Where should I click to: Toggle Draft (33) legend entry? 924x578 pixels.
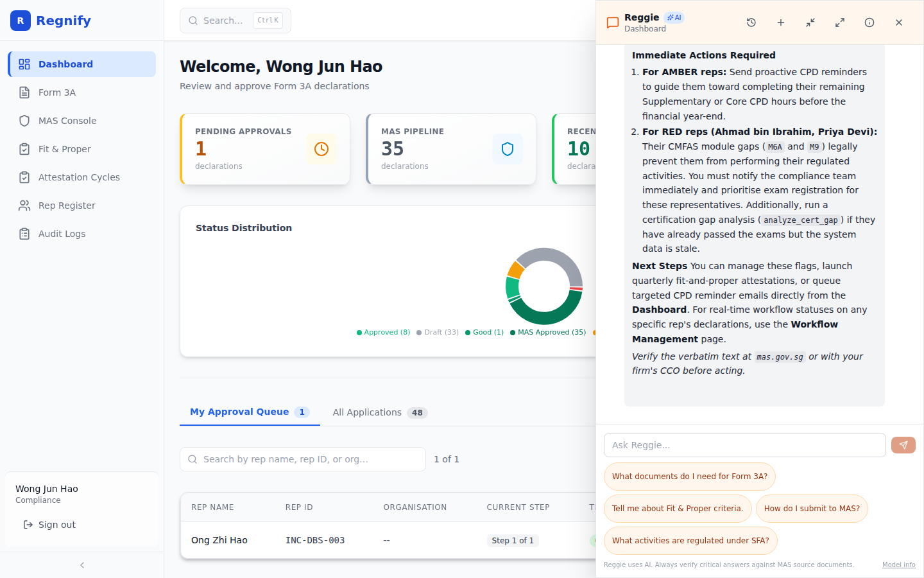tap(438, 332)
